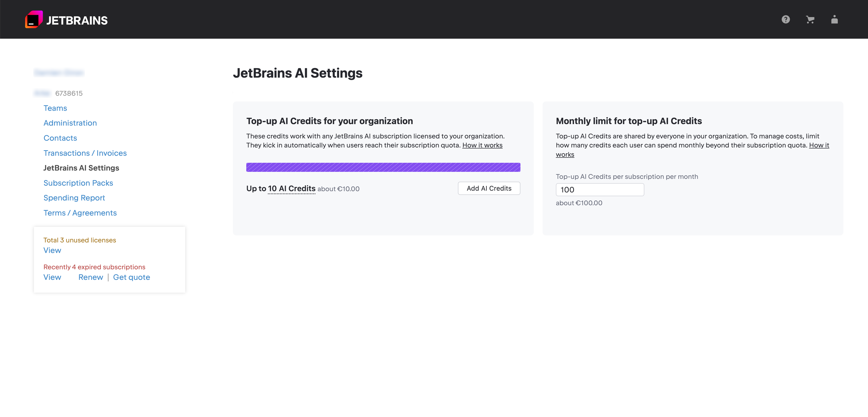Viewport: 868px width, 417px height.
Task: Click the underlined 10 AI Credits text
Action: tap(292, 189)
